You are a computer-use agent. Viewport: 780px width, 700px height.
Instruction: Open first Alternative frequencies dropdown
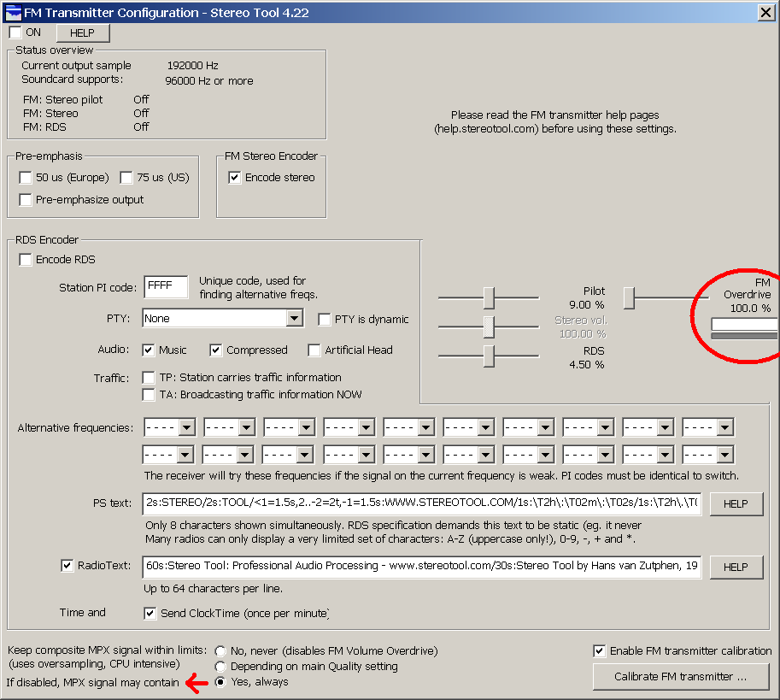186,427
